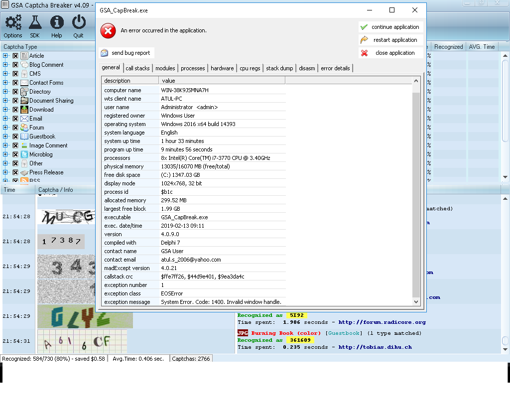Viewport: 510px width, 420px height.
Task: Click the A616CF captcha image thumbnail
Action: (82, 341)
